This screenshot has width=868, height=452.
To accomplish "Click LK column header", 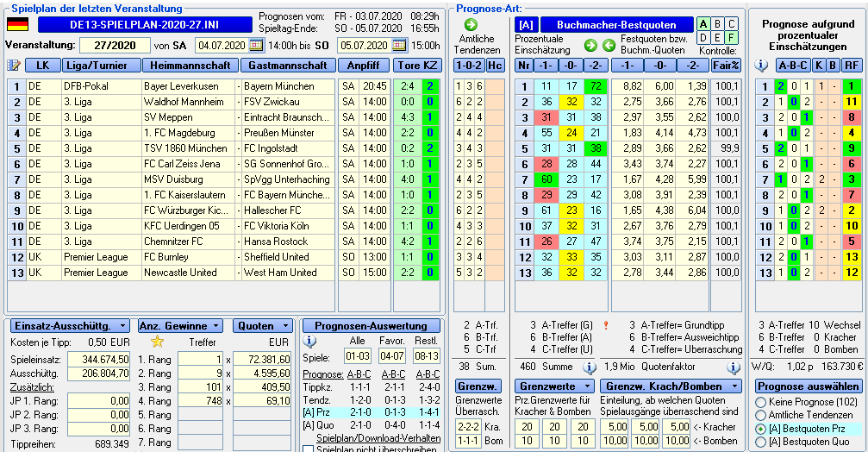I will [x=42, y=66].
